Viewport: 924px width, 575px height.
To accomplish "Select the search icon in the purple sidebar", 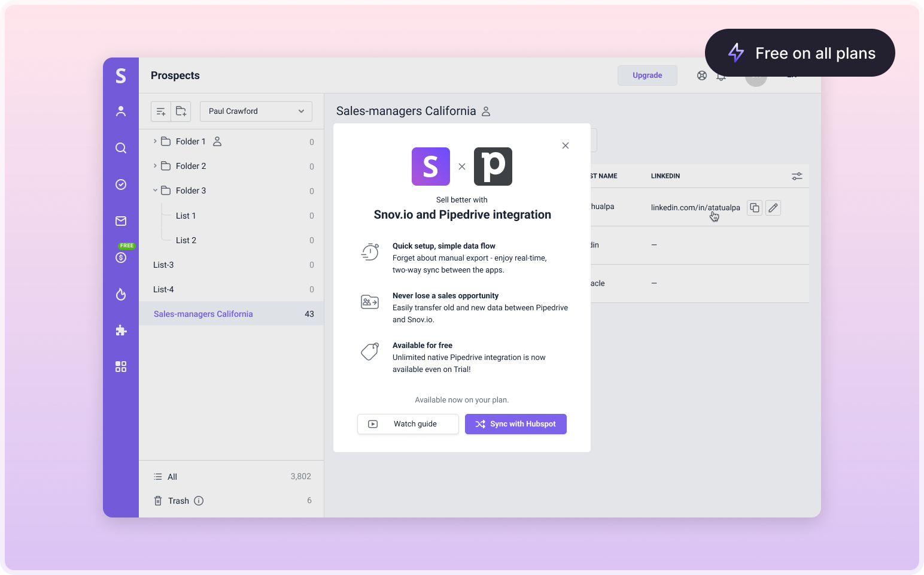I will pyautogui.click(x=121, y=148).
